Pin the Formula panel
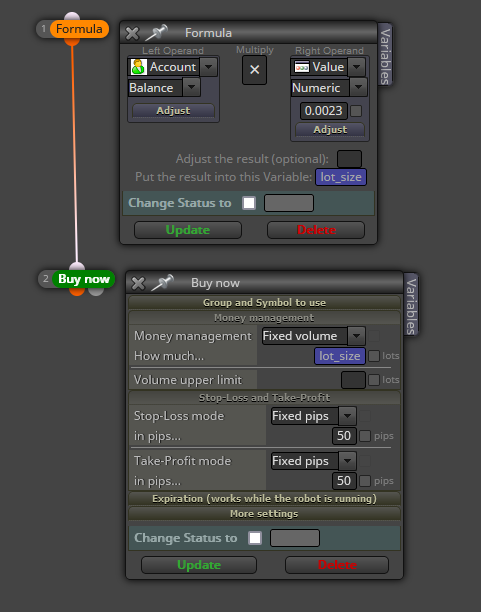Screen dimensions: 481x612 coord(156,32)
